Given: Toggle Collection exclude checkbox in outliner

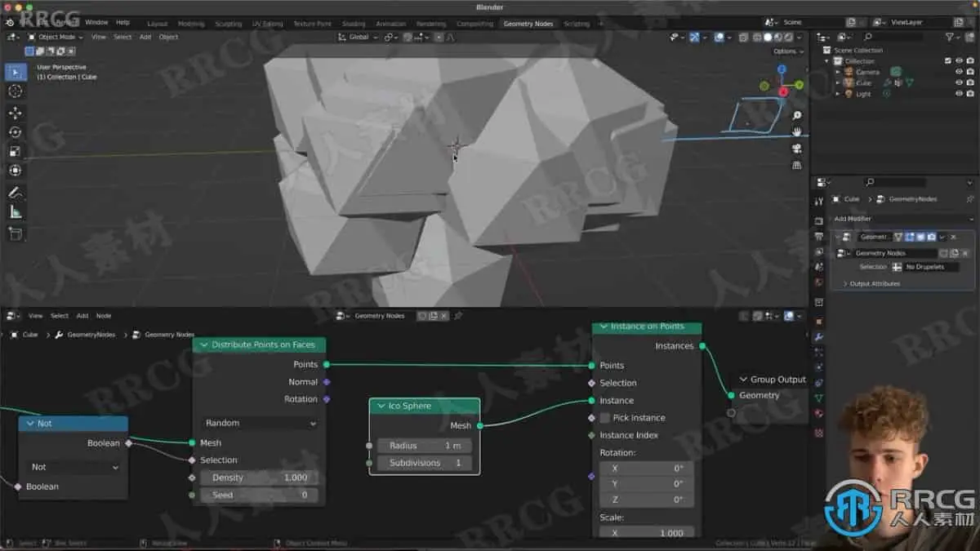Looking at the screenshot, I should (947, 61).
